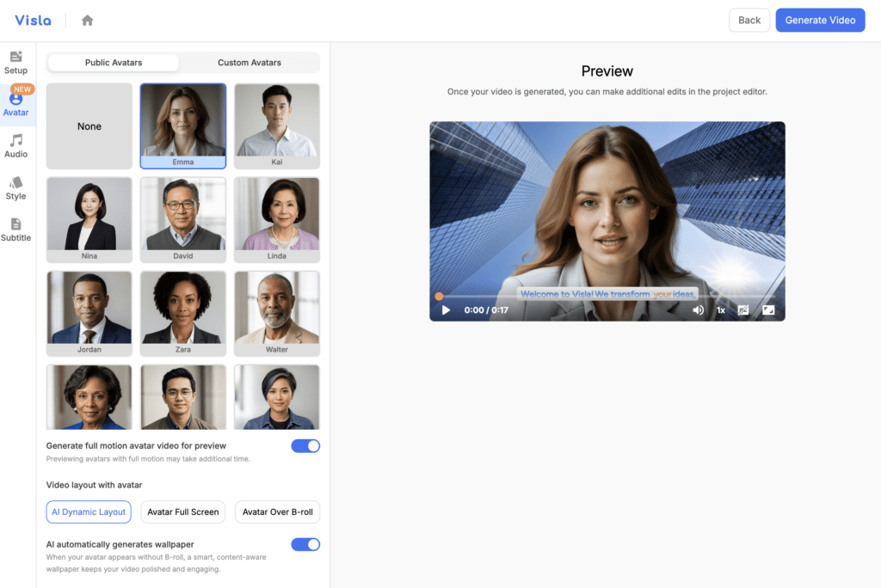Select the Avatar Full Screen layout
Viewport: 881px width, 588px height.
(x=182, y=512)
